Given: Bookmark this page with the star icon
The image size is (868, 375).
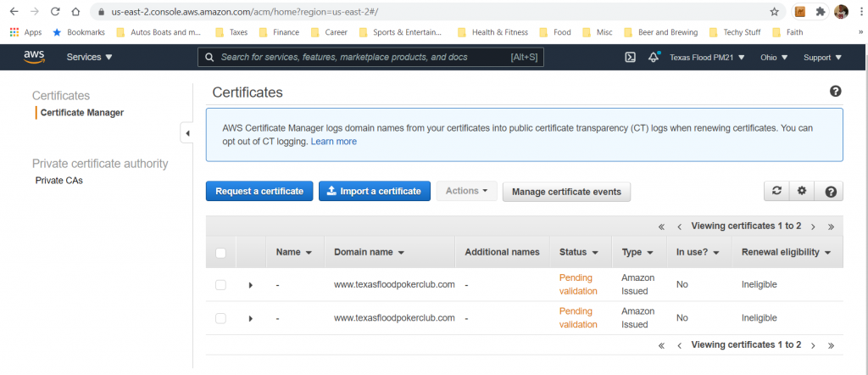Looking at the screenshot, I should [x=774, y=12].
